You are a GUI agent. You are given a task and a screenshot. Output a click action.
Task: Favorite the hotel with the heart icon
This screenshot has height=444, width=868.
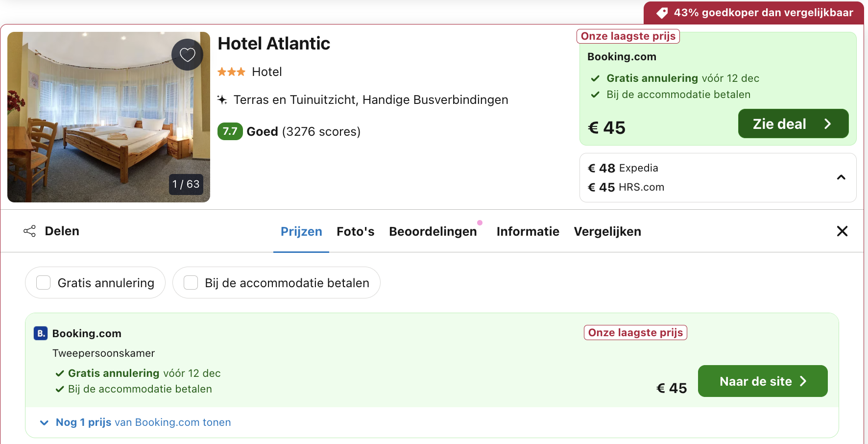[187, 54]
